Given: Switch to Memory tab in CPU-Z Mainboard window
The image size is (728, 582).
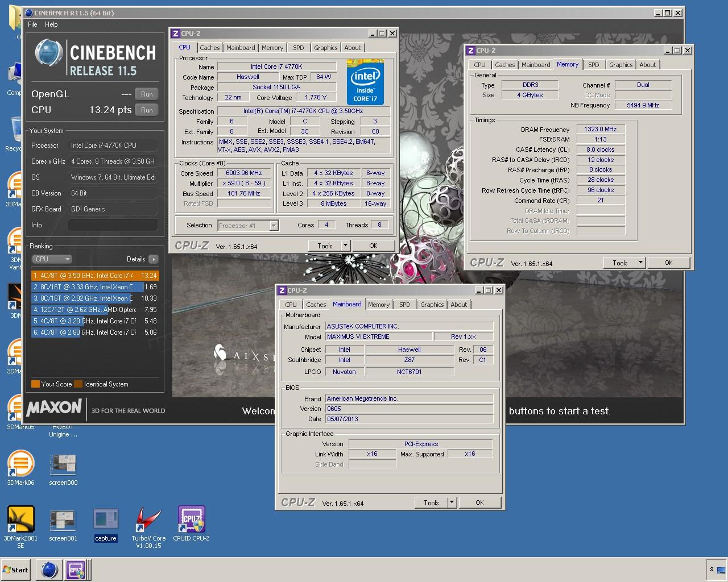Looking at the screenshot, I should click(379, 305).
